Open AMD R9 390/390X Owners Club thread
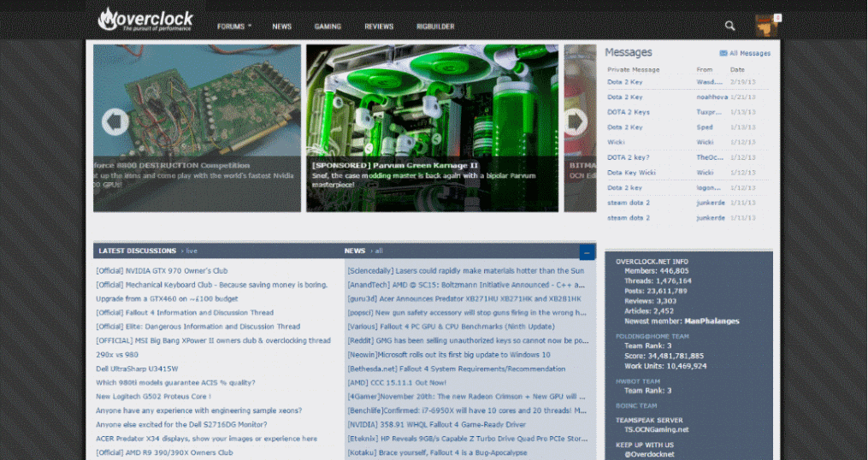Screen dimensions: 868x460 tap(164, 452)
